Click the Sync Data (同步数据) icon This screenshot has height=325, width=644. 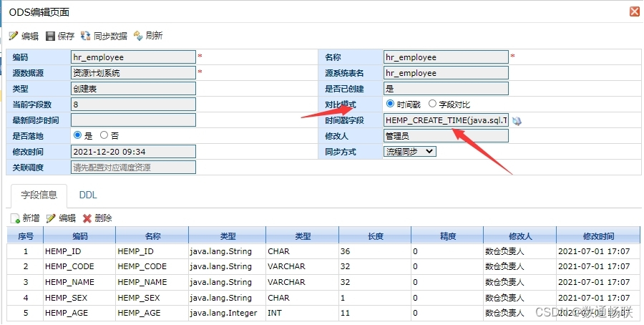pyautogui.click(x=85, y=36)
